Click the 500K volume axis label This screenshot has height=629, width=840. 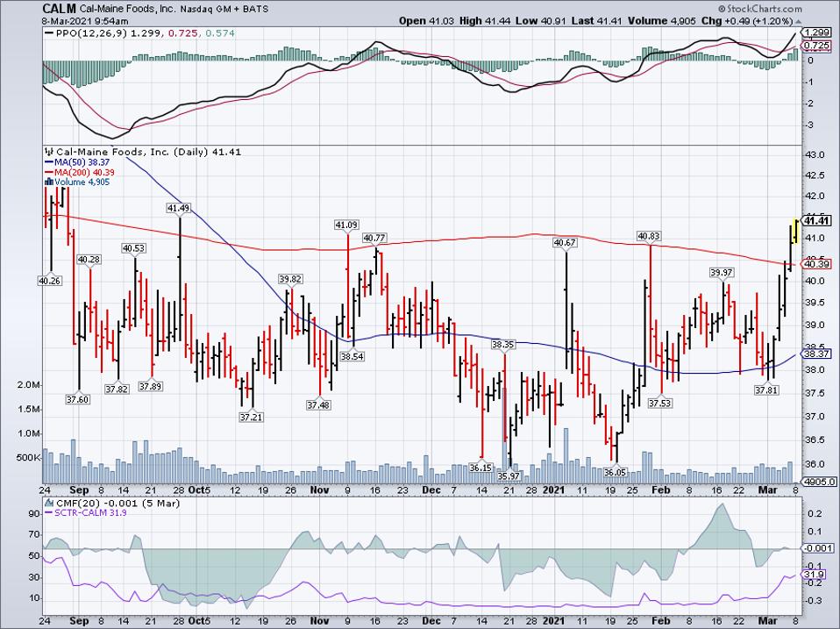[28, 458]
